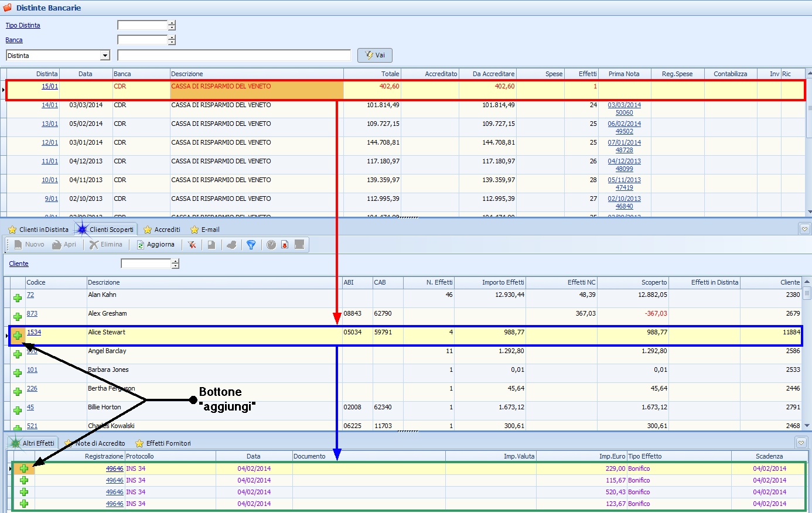Click the red arrow export document icon
The image size is (812, 513).
click(285, 245)
